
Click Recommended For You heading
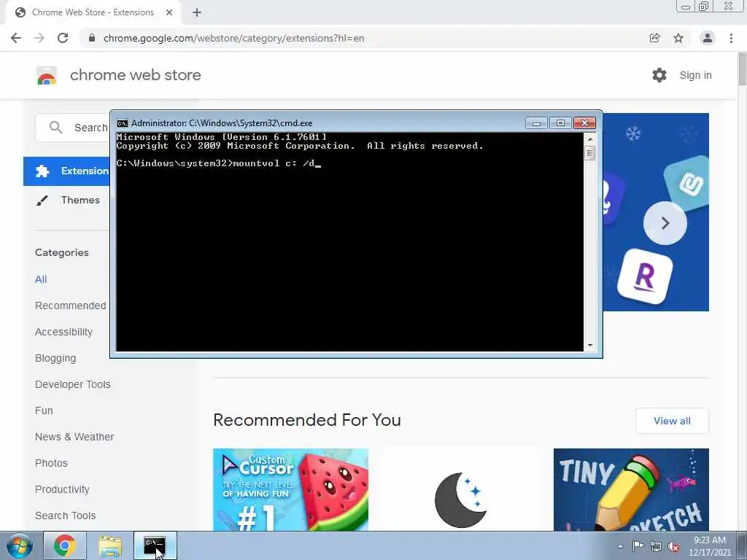coord(307,420)
